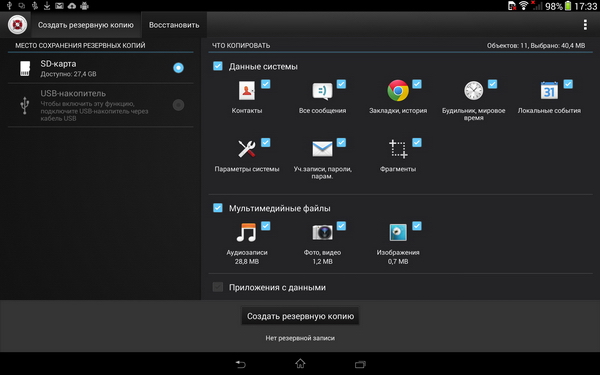Viewport: 600px width, 375px height.
Task: Uncheck the Изображения checkbox
Action: 417,226
